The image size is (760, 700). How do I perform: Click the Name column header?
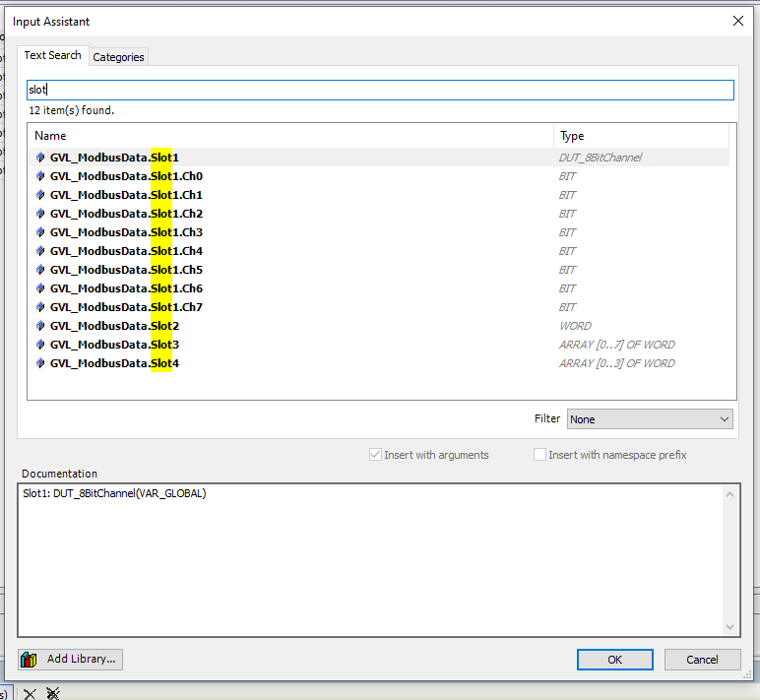pos(290,136)
